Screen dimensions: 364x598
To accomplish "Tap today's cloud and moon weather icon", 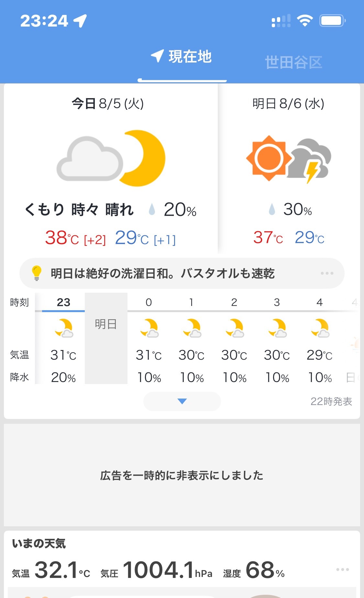I will click(111, 158).
